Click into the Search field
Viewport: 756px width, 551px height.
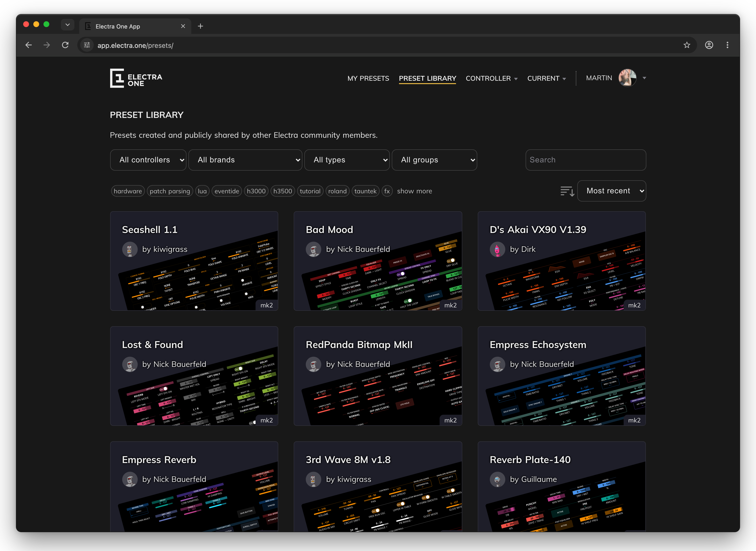[x=585, y=160]
